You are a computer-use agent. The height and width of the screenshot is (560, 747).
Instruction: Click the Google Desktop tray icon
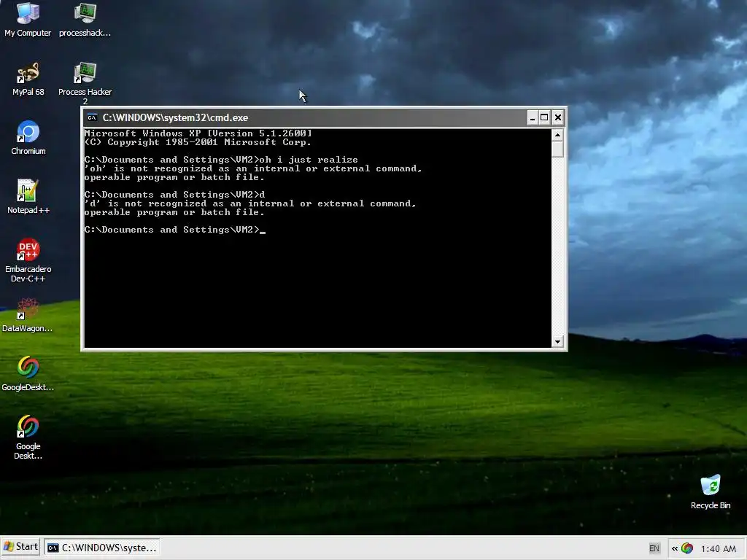pos(687,548)
